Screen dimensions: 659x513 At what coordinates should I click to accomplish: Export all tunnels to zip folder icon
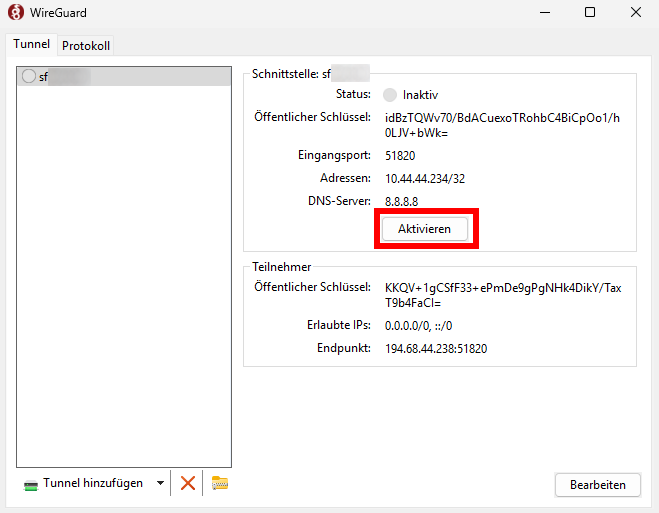point(220,483)
